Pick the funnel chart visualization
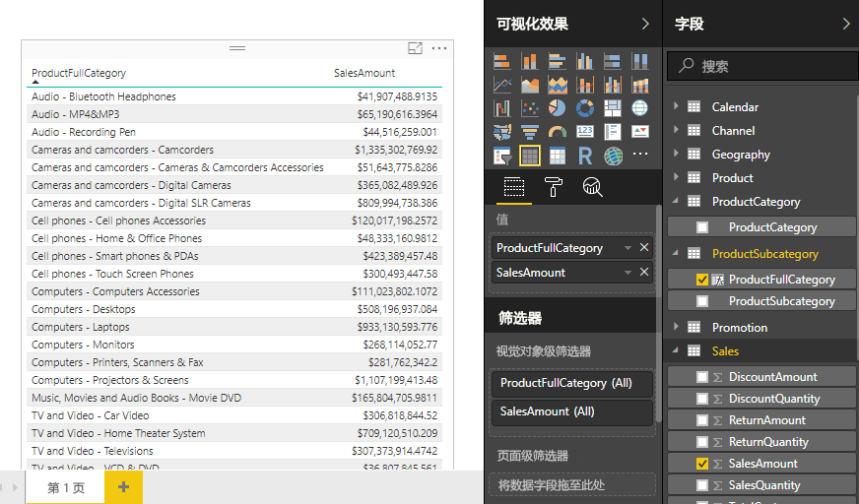Screen dimensions: 859x504 pos(530,132)
